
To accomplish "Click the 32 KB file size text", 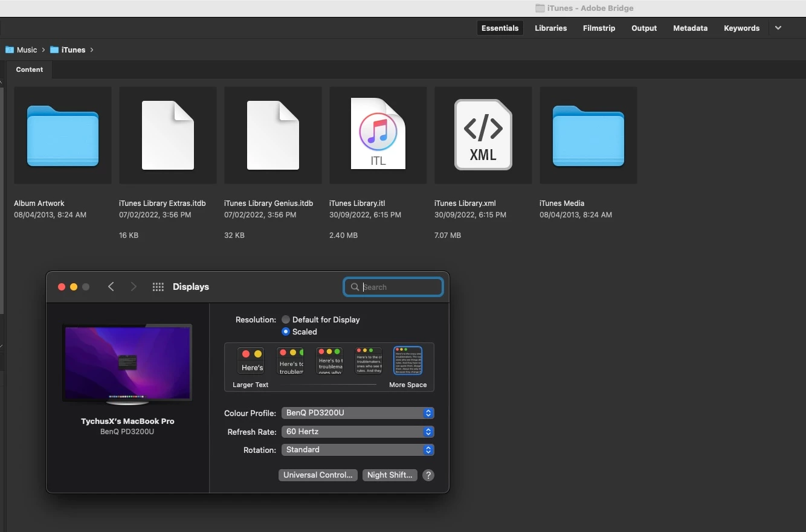I will 234,236.
